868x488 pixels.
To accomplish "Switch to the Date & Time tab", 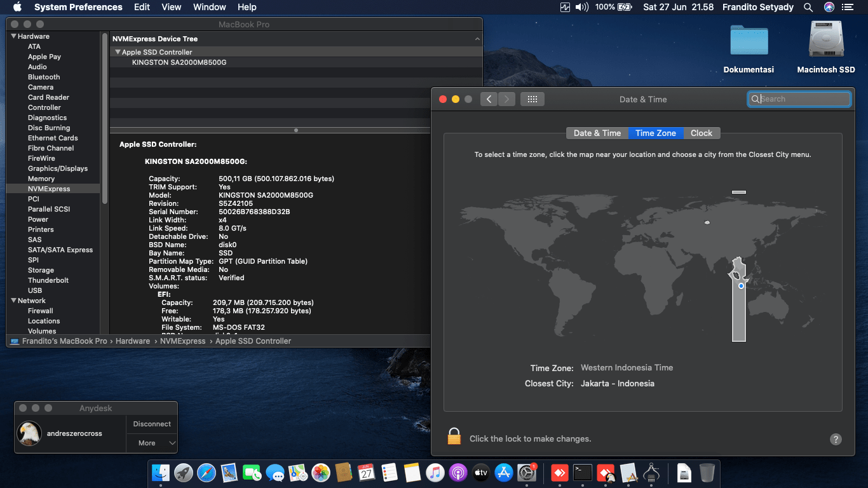I will coord(597,133).
